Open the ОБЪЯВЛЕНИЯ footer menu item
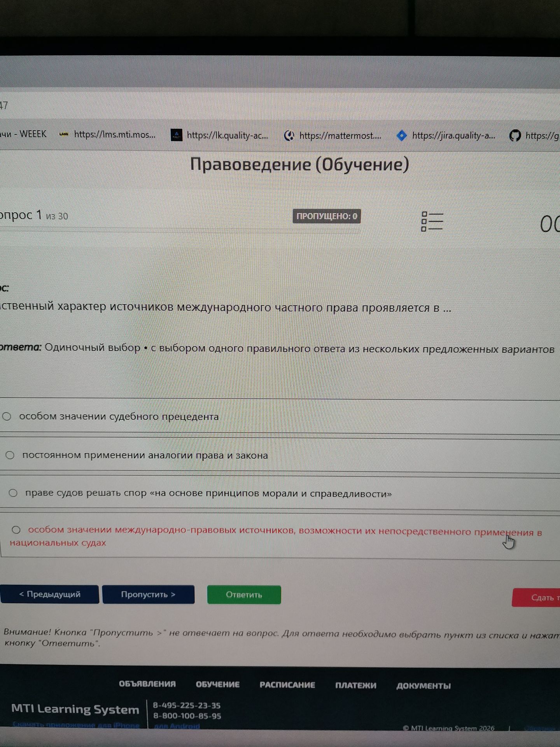 coord(147,684)
